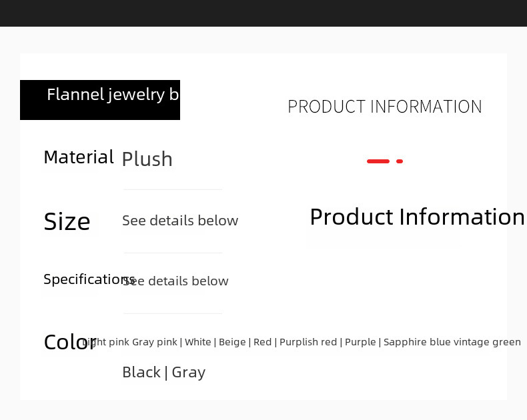The image size is (527, 420).
Task: Click the thin uppercase PRODUCT INFORMATION heading
Action: pos(384,107)
